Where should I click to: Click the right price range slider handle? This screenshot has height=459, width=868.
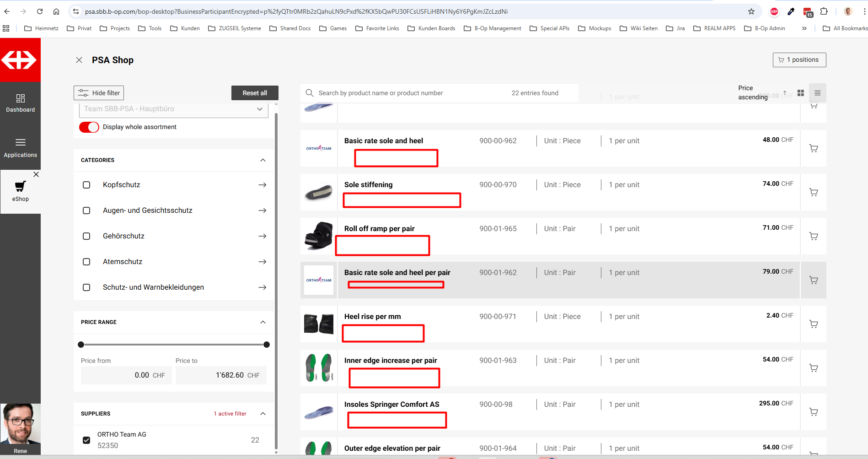pyautogui.click(x=267, y=345)
